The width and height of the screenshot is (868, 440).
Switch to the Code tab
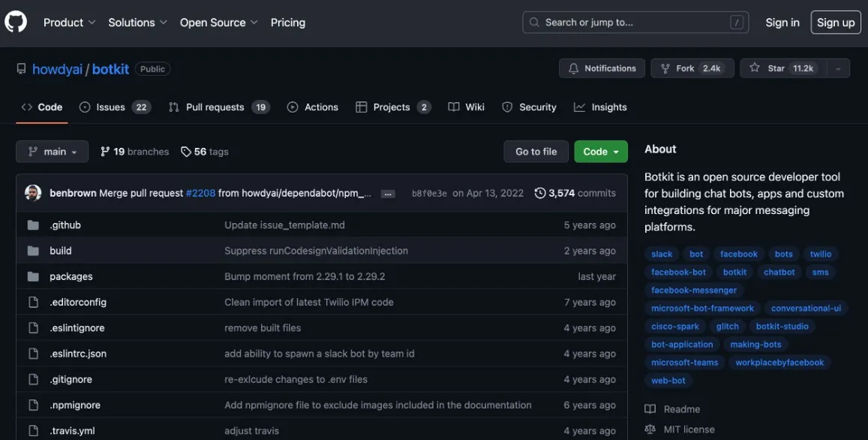tap(41, 107)
